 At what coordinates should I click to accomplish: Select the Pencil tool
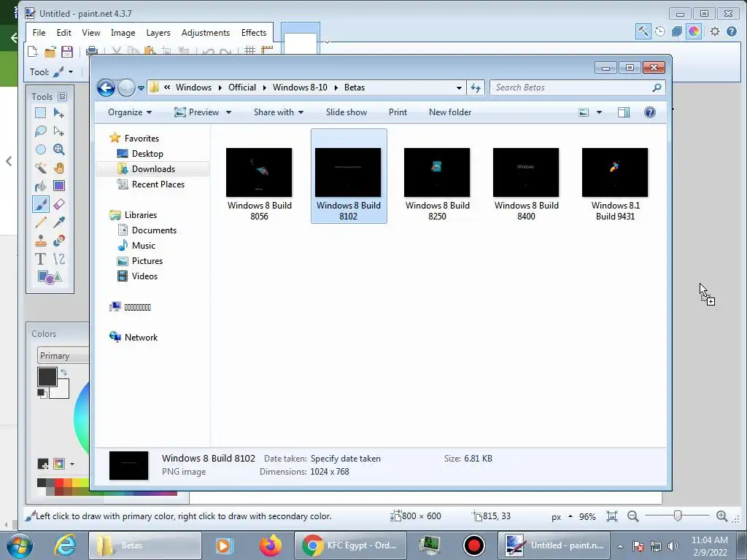coord(41,222)
